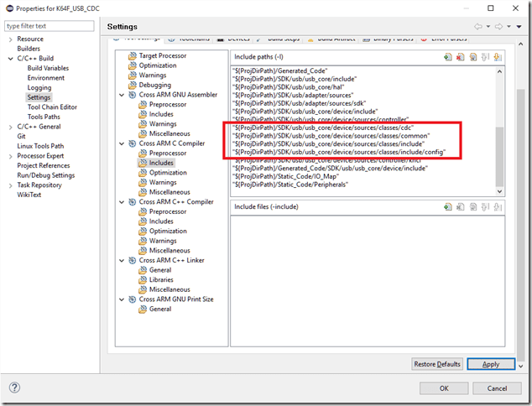Image resolution: width=532 pixels, height=406 pixels.
Task: Select Preprocessor under Cross ARM GNU Assembler
Action: click(168, 105)
